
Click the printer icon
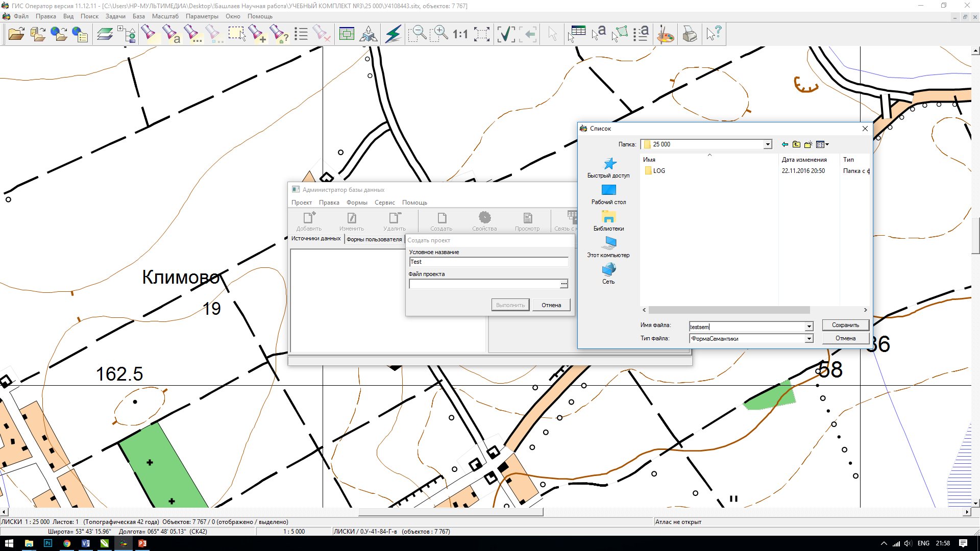pos(690,34)
